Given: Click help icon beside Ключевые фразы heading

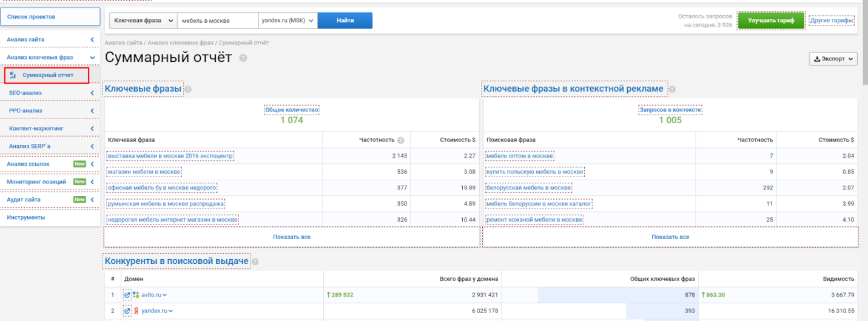Looking at the screenshot, I should [x=188, y=90].
